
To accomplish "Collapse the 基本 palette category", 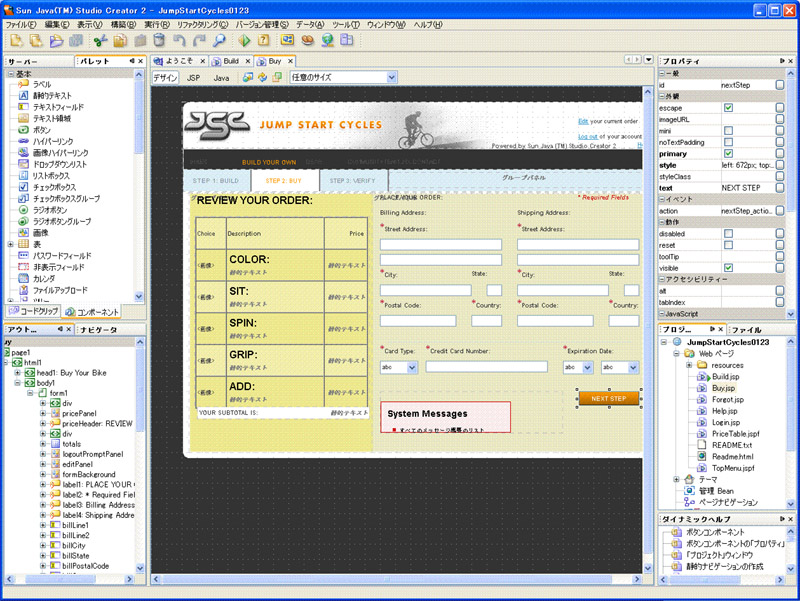I will (11, 74).
